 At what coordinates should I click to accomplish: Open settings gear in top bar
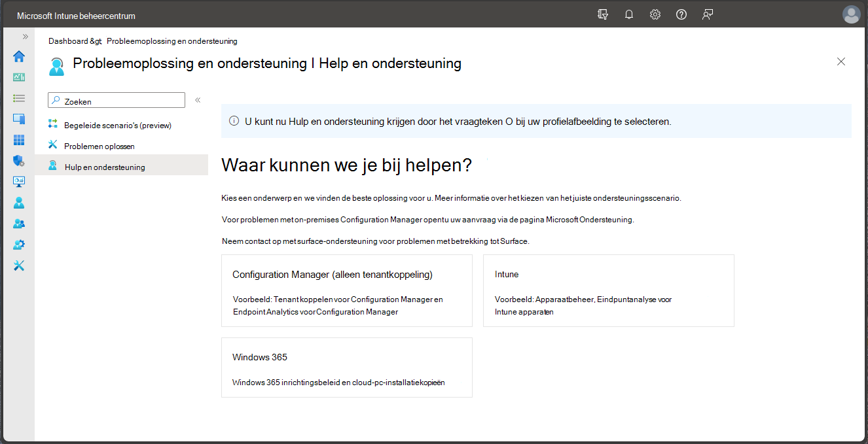pos(655,15)
